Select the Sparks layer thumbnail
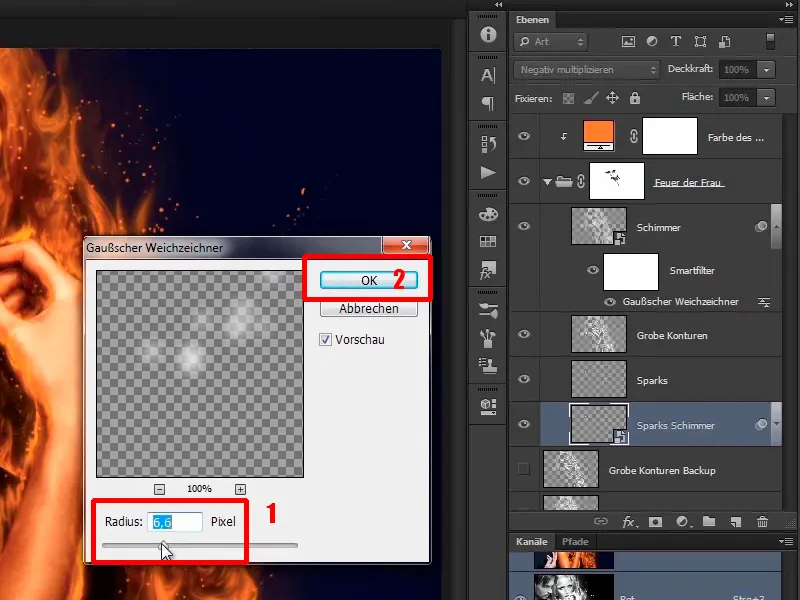Image resolution: width=800 pixels, height=600 pixels. 598,379
